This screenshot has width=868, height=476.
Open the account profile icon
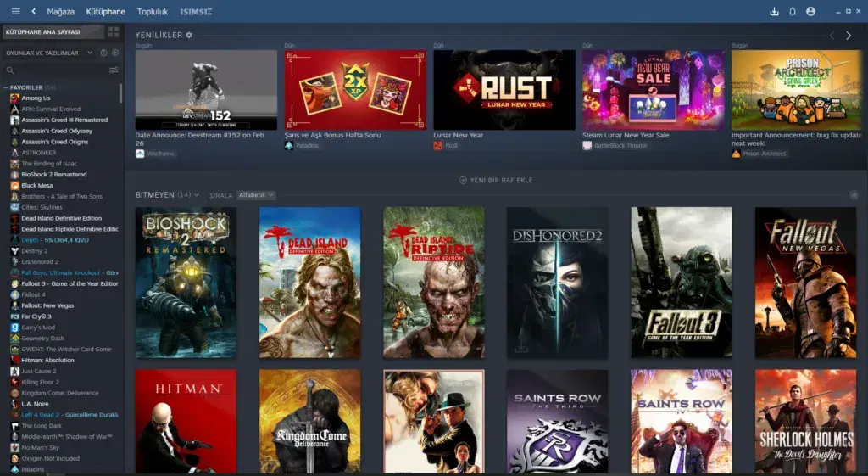pos(810,12)
